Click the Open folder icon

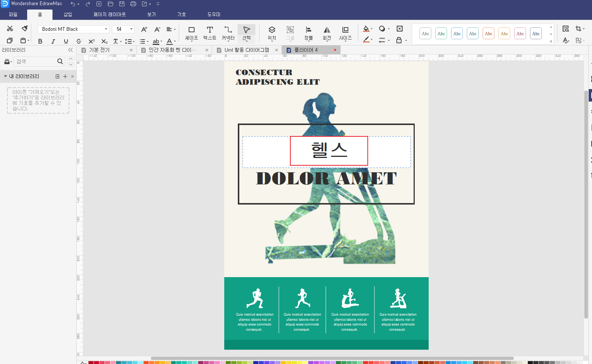click(110, 4)
